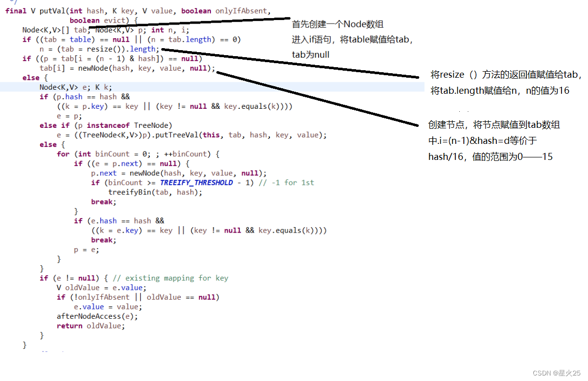This screenshot has width=588, height=381.
Task: Click the line 'treeifyBin(tab, hash);'
Action: [x=155, y=192]
